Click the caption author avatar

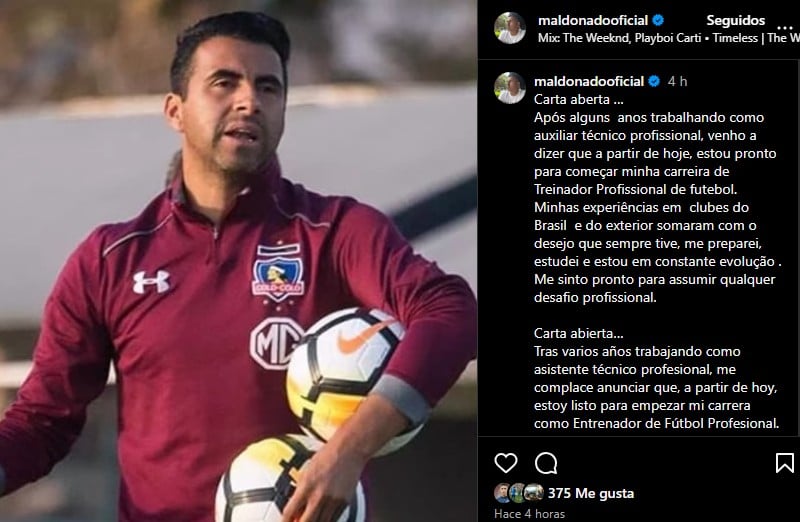click(510, 88)
